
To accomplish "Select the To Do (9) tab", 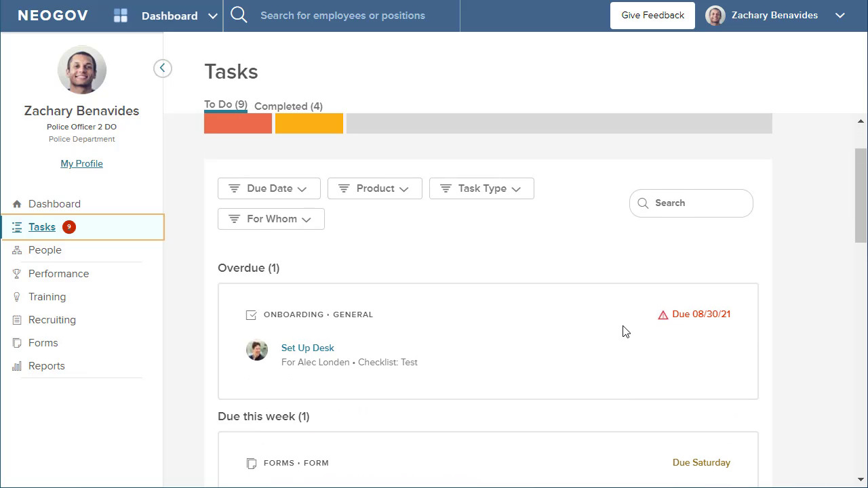I will [225, 104].
